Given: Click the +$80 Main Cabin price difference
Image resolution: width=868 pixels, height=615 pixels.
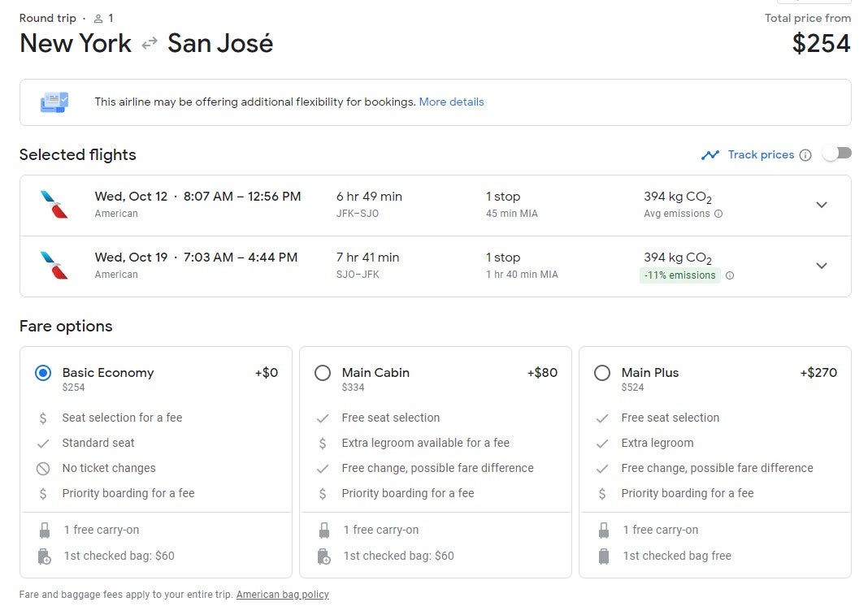Looking at the screenshot, I should [x=542, y=373].
